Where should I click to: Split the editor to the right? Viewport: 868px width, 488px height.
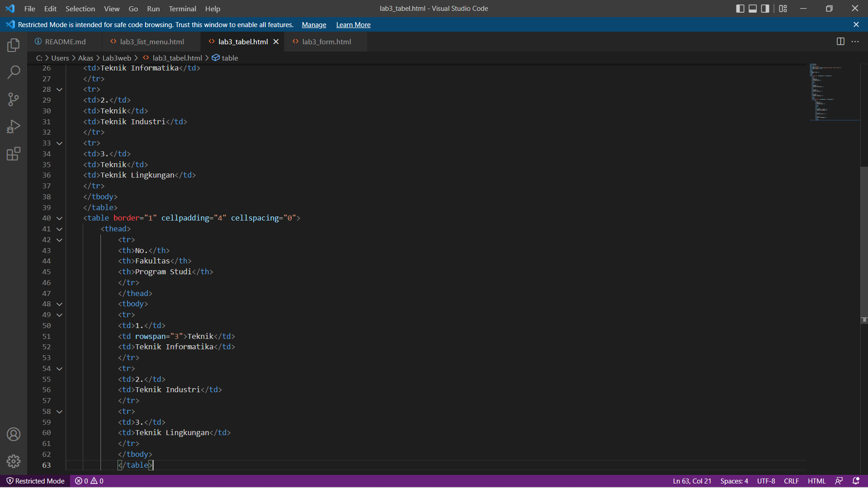click(841, 41)
